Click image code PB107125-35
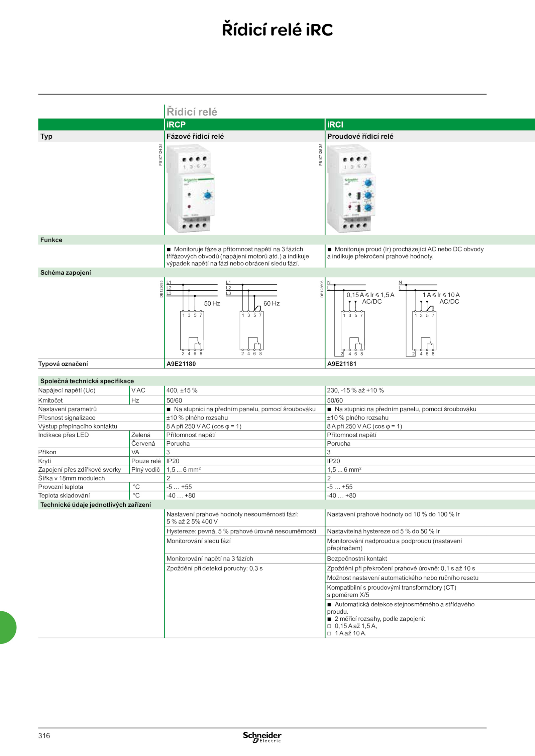This screenshot has width=535, height=756. point(321,155)
